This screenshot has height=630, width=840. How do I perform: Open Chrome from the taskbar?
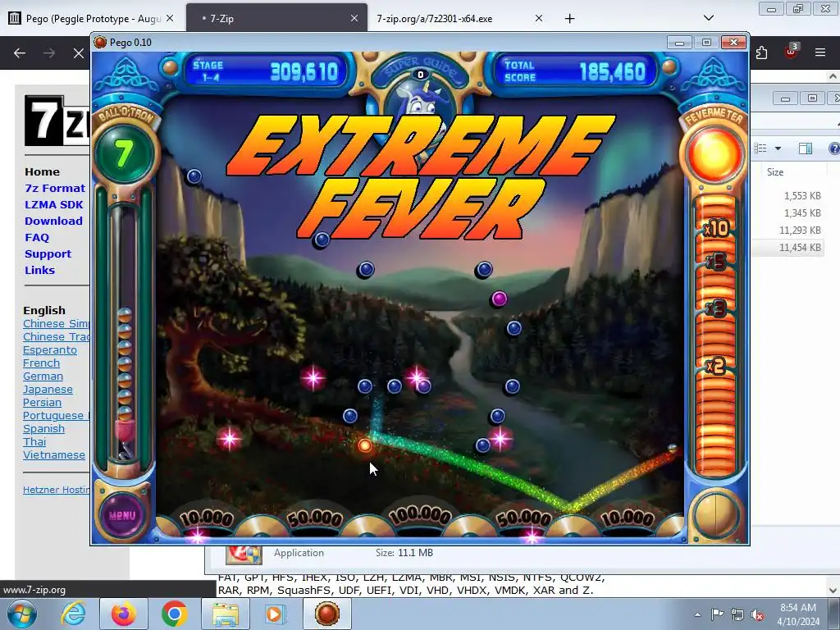click(x=174, y=614)
